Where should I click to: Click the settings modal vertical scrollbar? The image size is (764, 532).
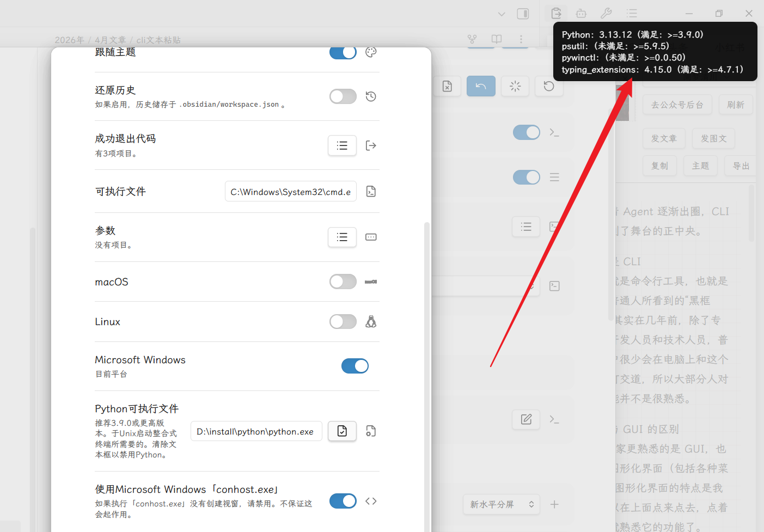427,376
